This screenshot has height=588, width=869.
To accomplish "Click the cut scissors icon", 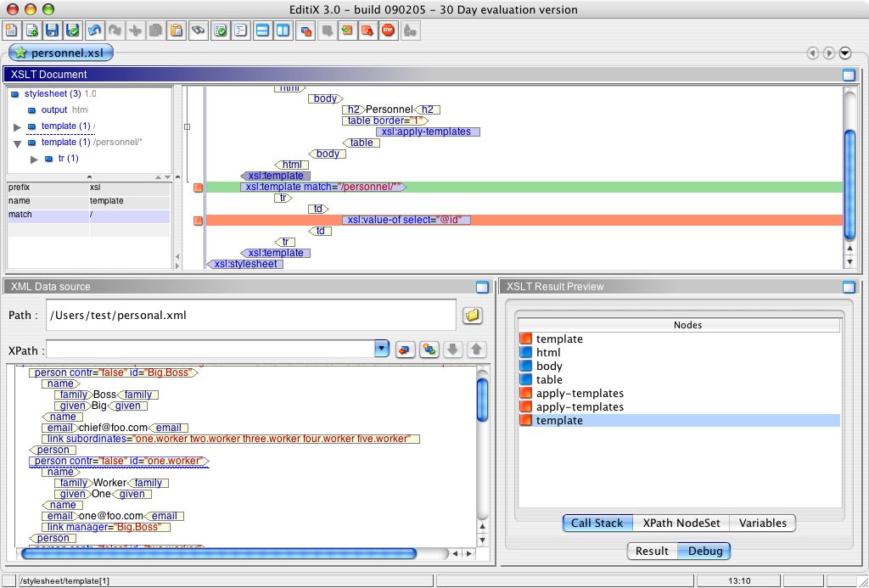I will [135, 30].
